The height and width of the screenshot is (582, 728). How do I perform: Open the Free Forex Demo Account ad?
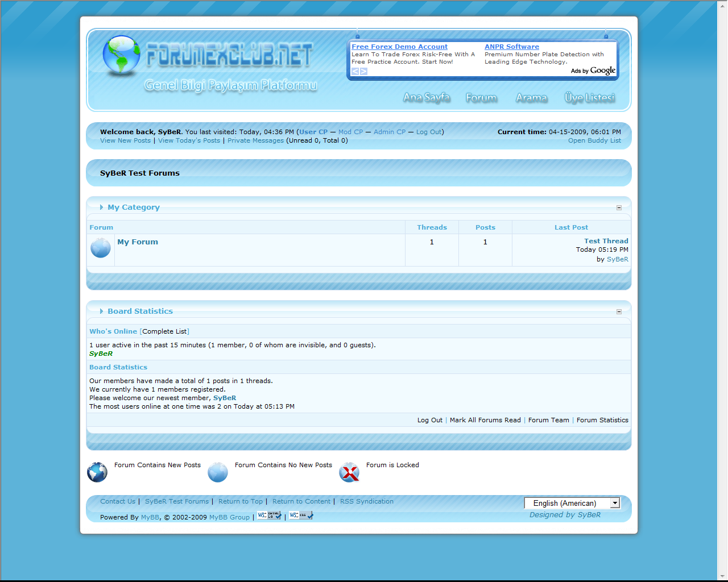pyautogui.click(x=399, y=47)
